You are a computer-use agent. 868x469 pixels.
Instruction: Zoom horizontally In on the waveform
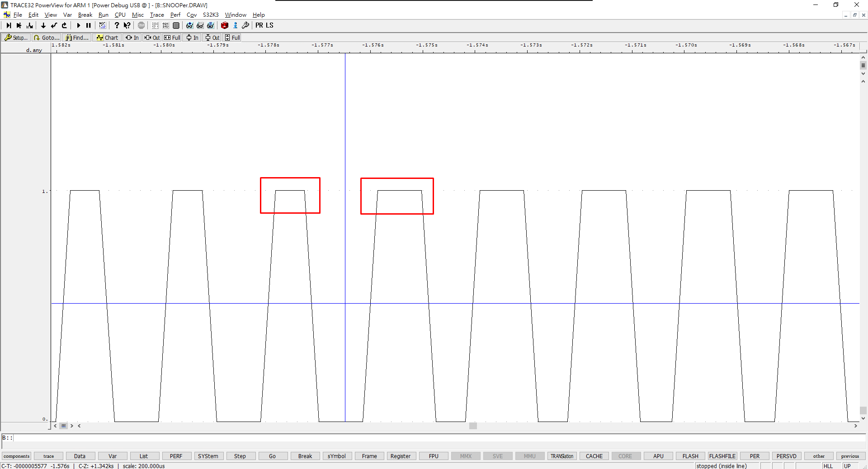[132, 38]
